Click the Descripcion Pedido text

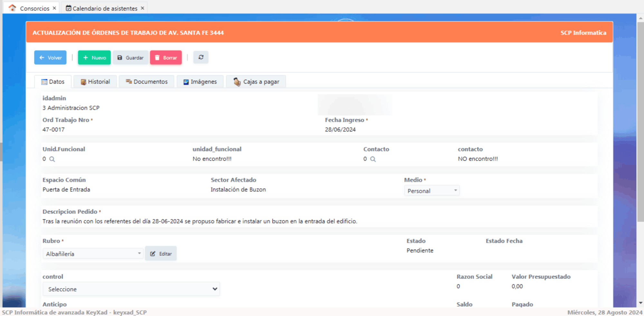point(200,221)
